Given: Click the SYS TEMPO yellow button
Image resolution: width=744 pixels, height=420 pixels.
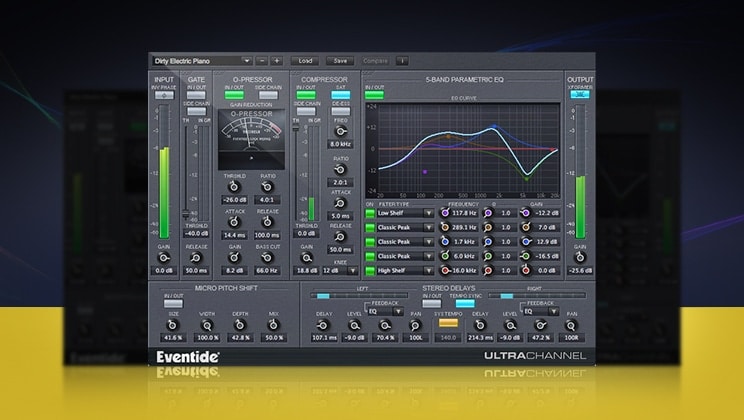Looking at the screenshot, I should pyautogui.click(x=448, y=323).
